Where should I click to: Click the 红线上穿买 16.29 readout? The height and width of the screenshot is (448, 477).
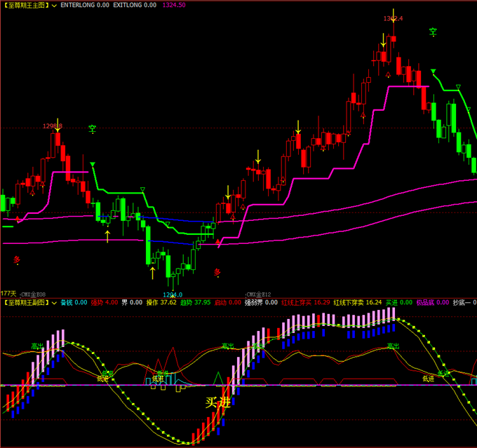pos(306,303)
